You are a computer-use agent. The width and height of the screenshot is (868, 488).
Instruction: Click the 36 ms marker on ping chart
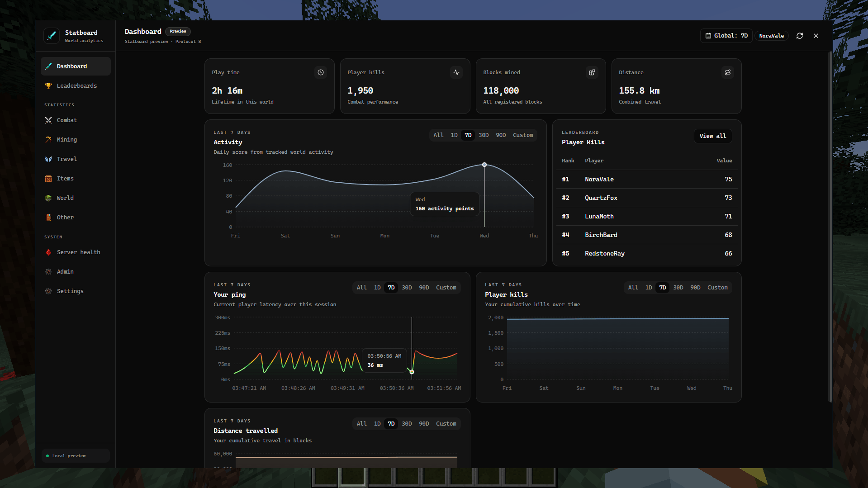point(412,372)
